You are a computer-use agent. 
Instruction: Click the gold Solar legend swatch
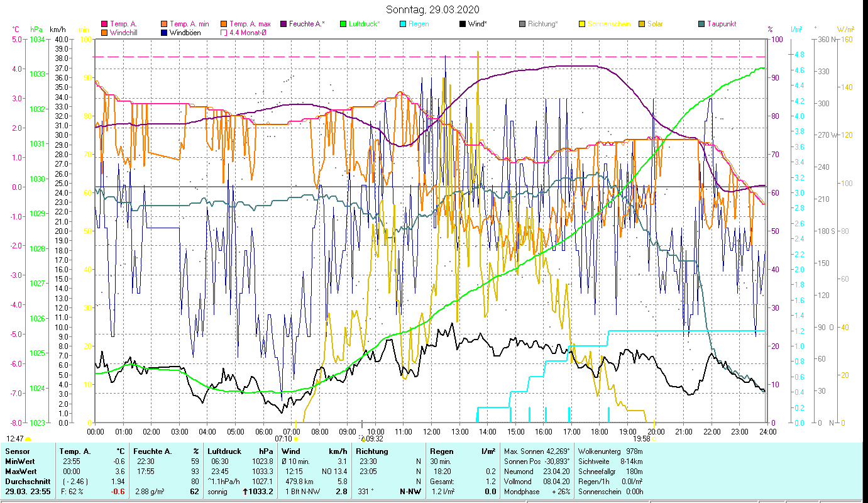(x=642, y=24)
